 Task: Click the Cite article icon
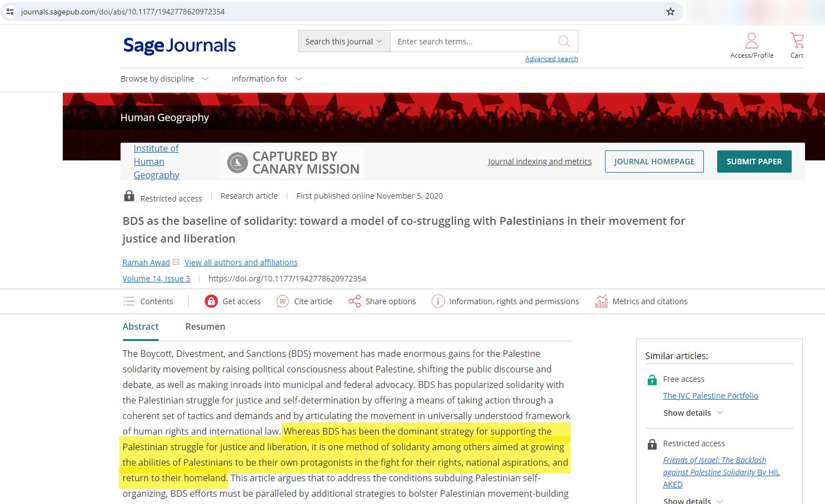(304, 301)
